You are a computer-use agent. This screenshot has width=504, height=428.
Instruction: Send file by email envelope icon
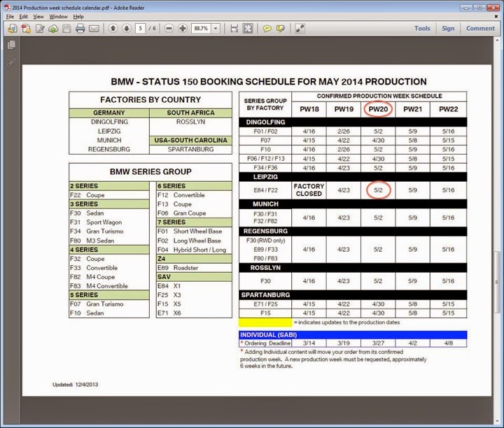click(94, 29)
